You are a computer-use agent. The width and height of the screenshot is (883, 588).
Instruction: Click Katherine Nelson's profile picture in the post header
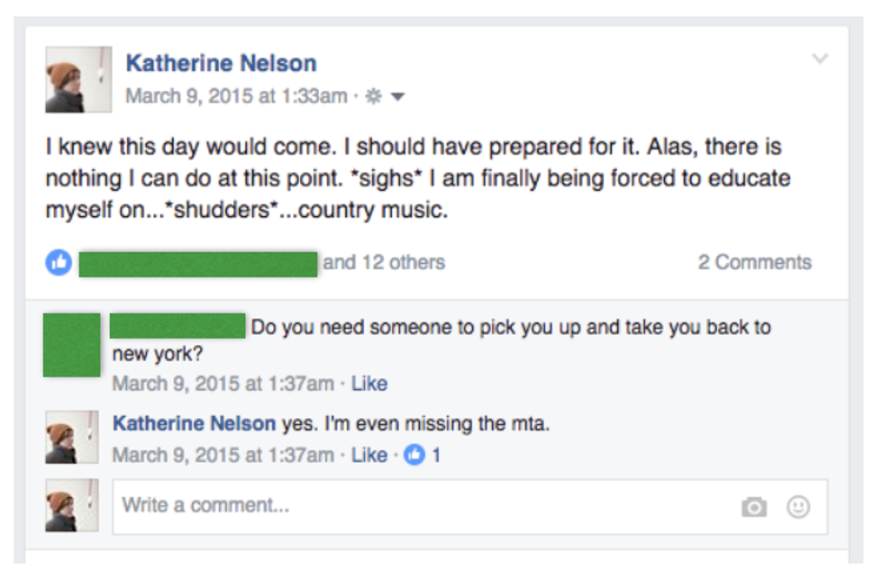78,79
